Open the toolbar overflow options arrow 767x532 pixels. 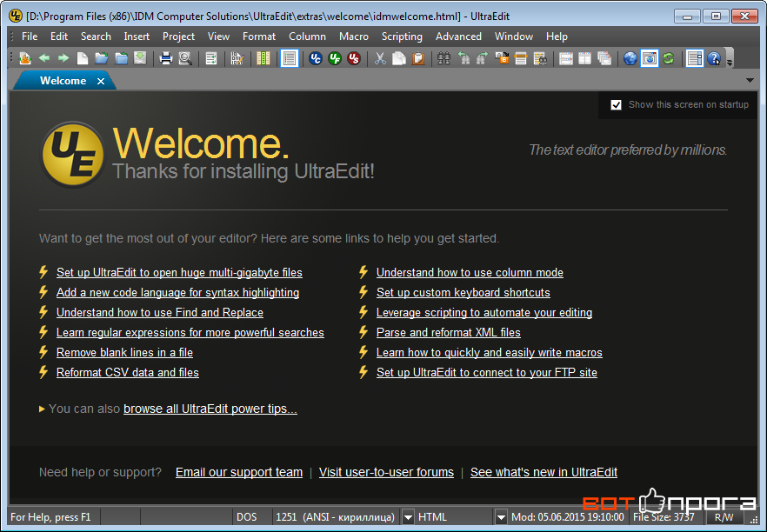730,63
